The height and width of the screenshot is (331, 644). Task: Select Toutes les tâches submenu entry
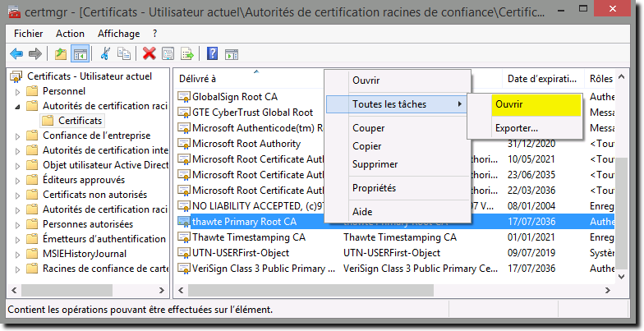click(398, 104)
